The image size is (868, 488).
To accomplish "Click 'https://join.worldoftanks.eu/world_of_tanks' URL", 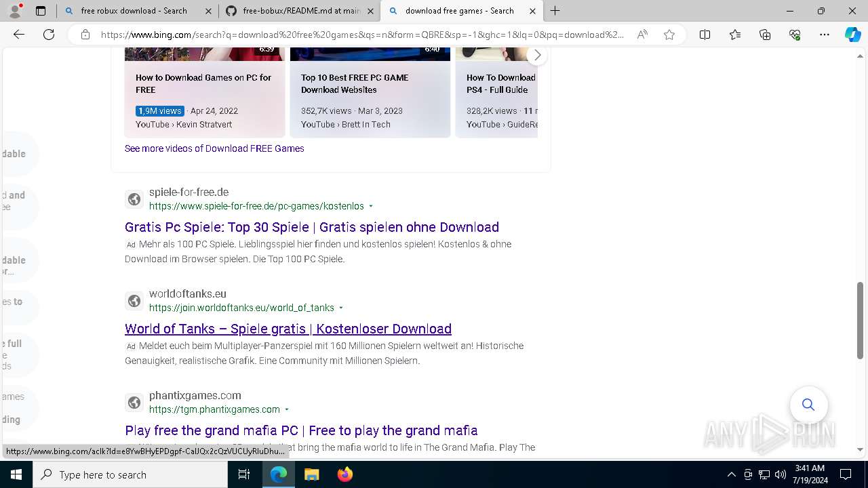I will click(x=241, y=308).
